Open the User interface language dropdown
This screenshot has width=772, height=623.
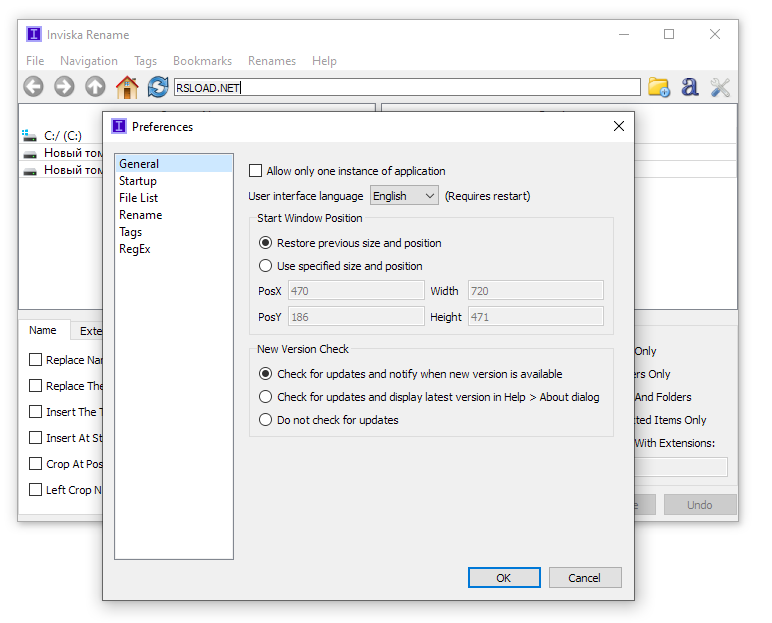click(x=404, y=196)
